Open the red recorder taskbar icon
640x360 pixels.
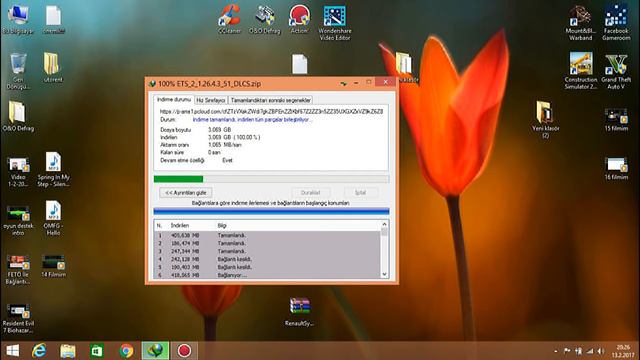(x=184, y=351)
